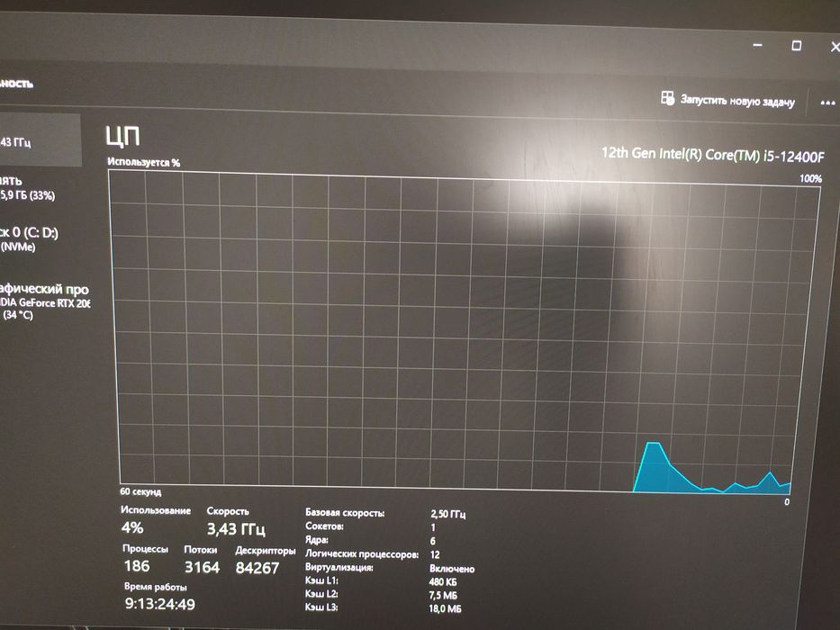
Task: Maximize the Task Manager window
Action: click(797, 46)
